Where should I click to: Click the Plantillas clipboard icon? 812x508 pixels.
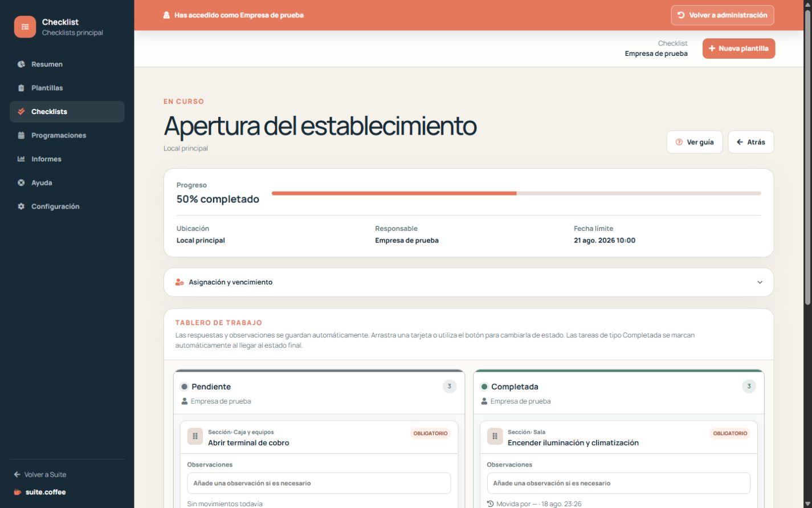click(x=21, y=88)
